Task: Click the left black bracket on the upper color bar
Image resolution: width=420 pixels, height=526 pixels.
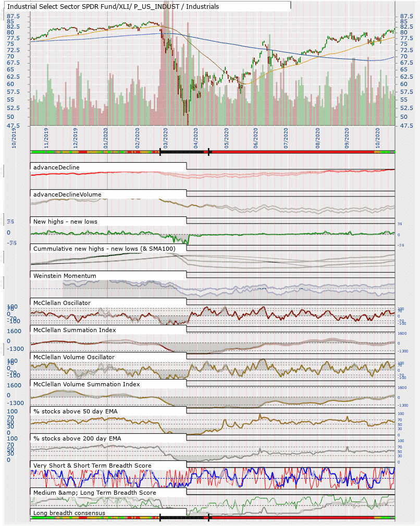Action: pos(160,152)
